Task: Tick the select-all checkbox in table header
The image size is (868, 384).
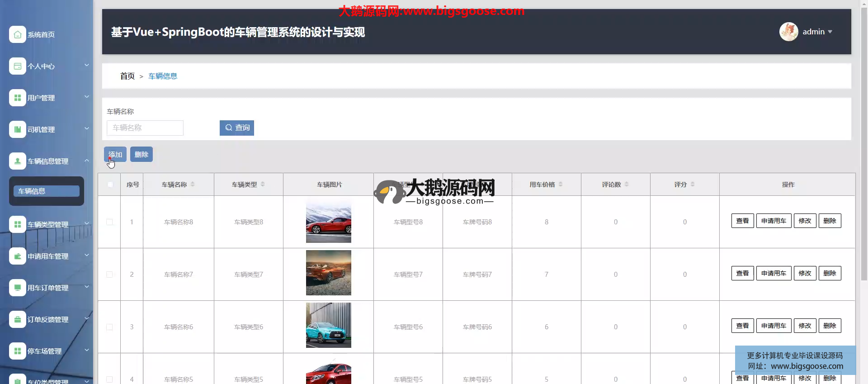Action: [110, 185]
